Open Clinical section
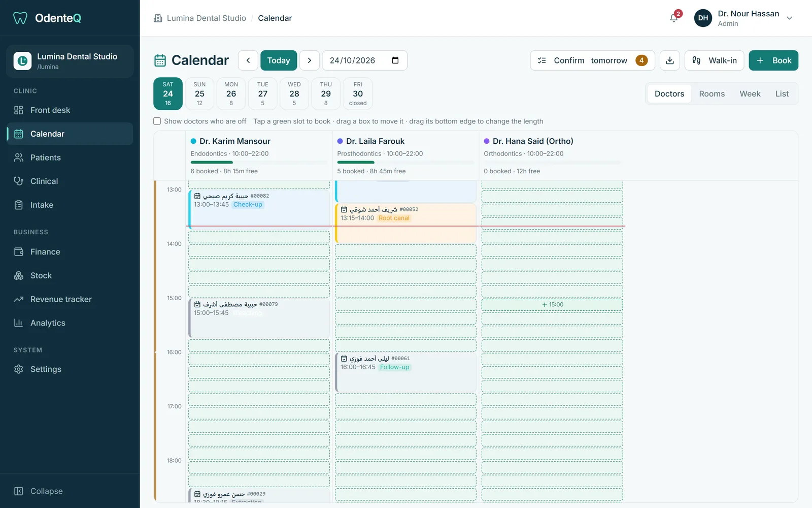 point(70,181)
